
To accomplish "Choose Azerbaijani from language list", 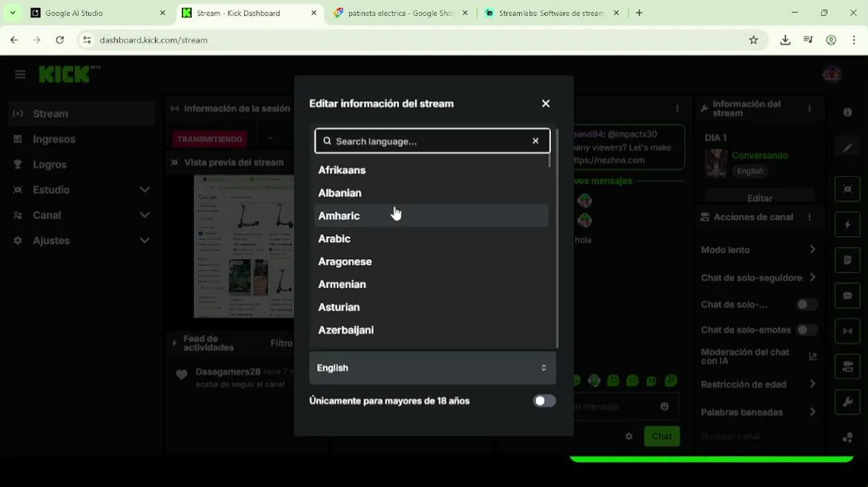I will point(431,330).
